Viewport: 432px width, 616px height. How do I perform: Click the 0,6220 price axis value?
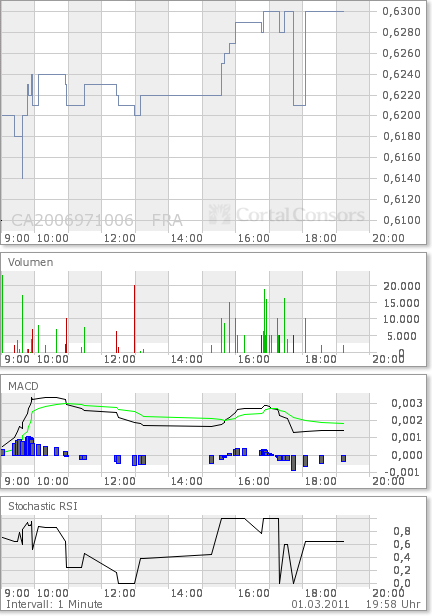[x=401, y=95]
